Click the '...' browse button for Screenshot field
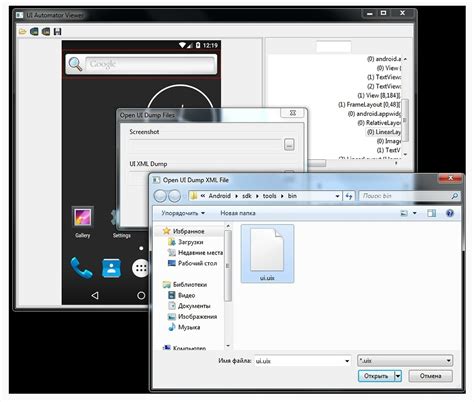 click(x=289, y=145)
